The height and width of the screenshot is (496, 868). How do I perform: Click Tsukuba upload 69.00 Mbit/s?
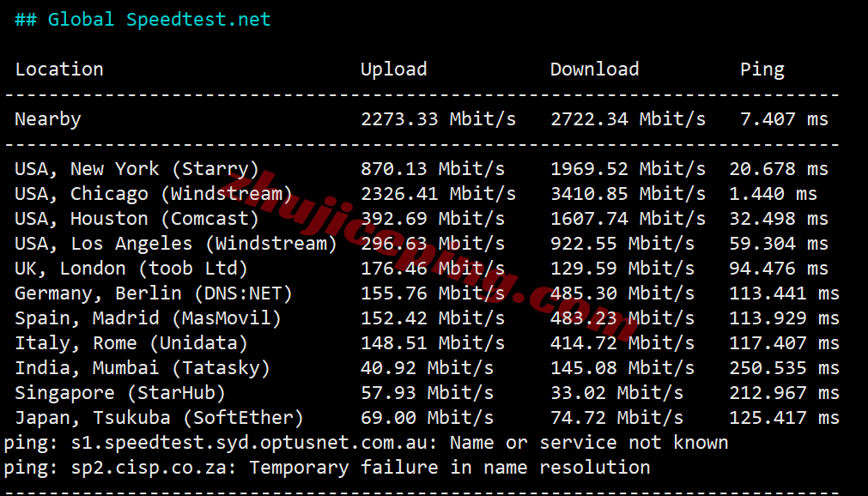point(428,418)
